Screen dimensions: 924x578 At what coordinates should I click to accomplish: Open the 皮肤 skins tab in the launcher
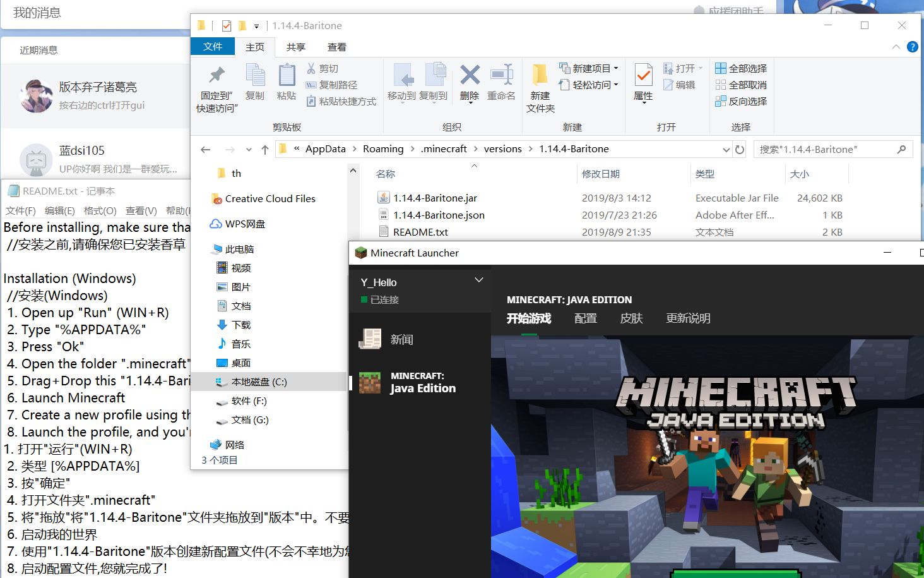(x=631, y=318)
